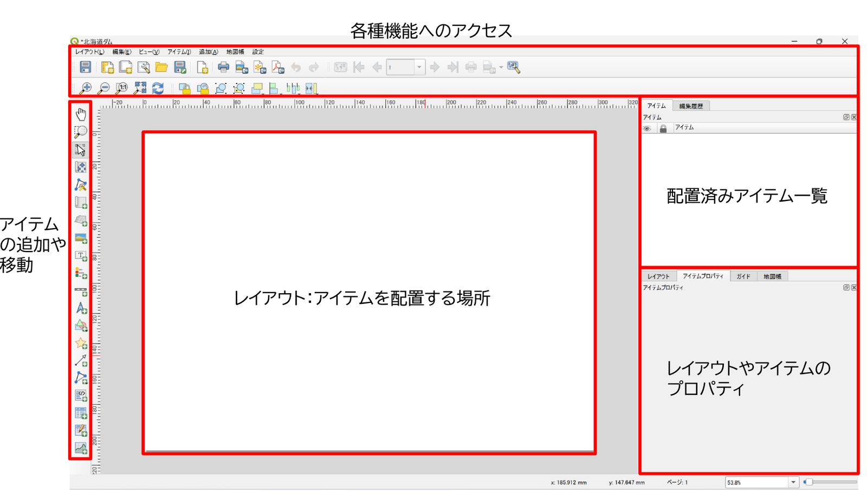Click the Zoom Out magnifier toolbar icon

(x=103, y=88)
